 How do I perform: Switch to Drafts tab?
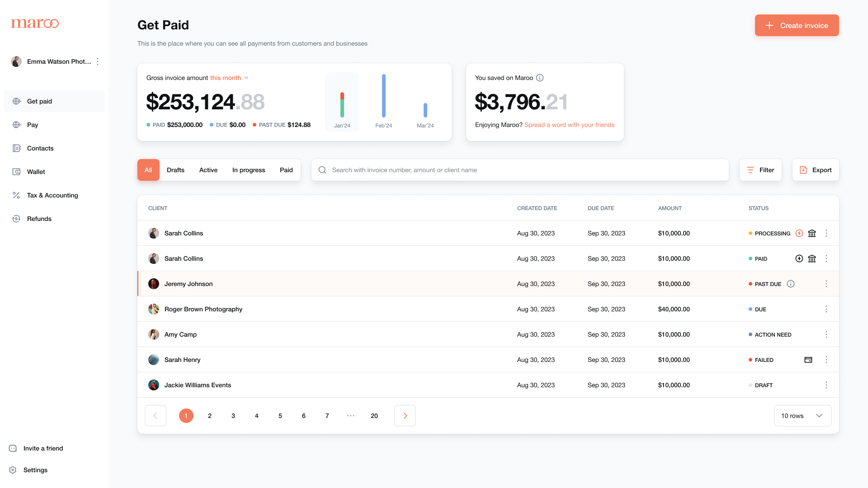click(175, 170)
